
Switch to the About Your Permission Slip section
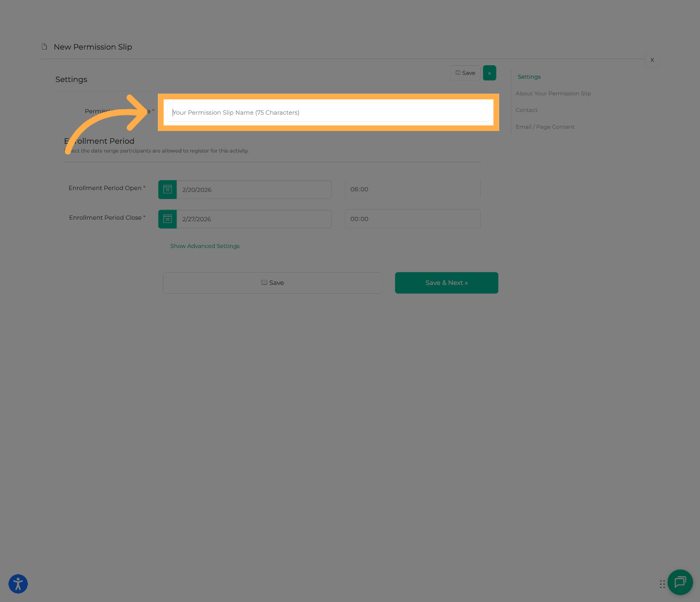[553, 93]
